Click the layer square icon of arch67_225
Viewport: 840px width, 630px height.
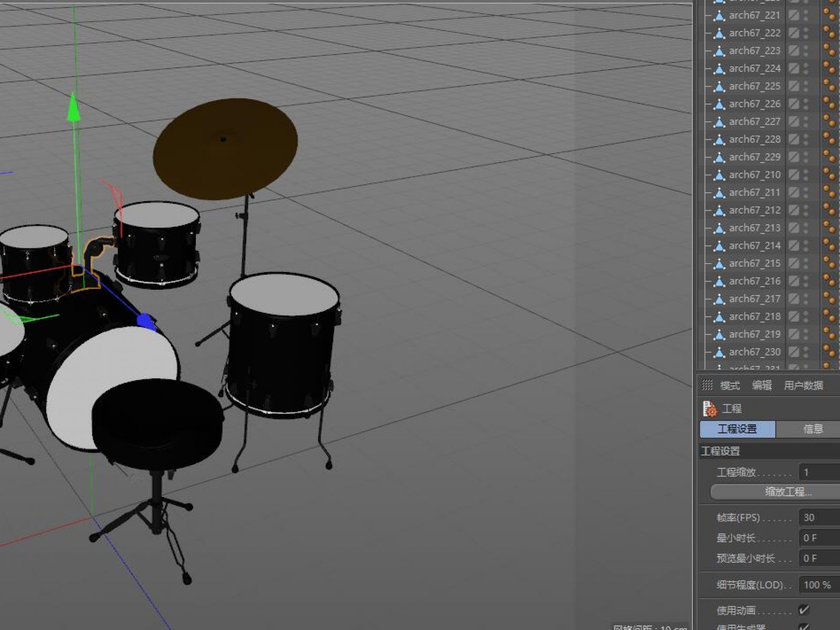[x=794, y=86]
